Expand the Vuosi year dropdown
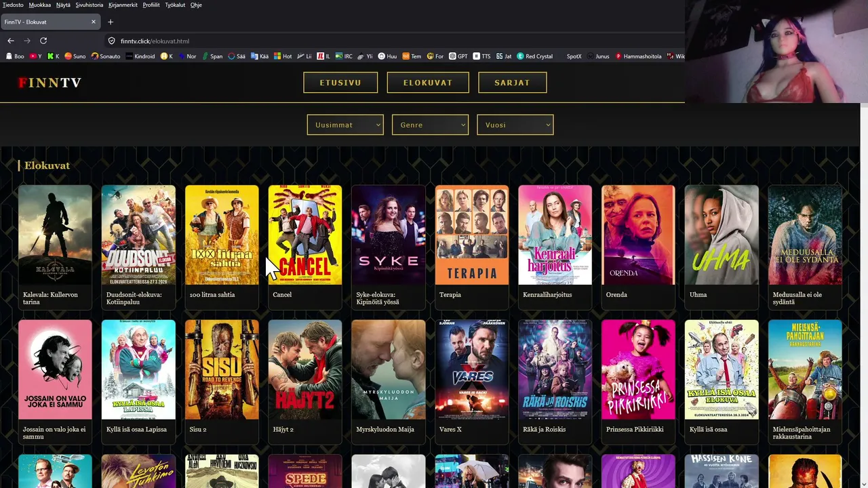This screenshot has width=868, height=488. (515, 125)
